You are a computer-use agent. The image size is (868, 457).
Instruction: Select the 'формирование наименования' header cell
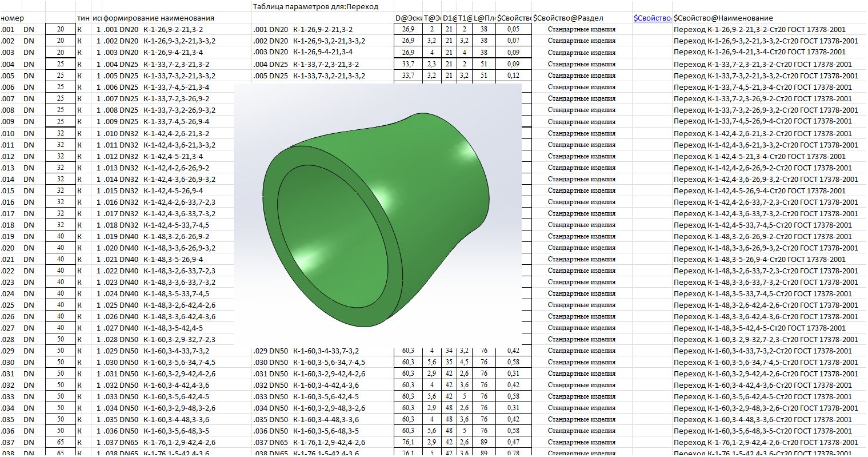pos(159,18)
